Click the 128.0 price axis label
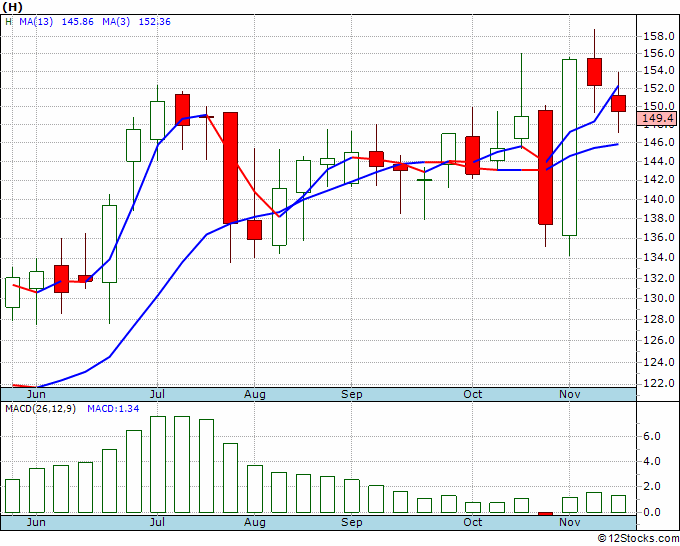The height and width of the screenshot is (546, 680). [x=658, y=319]
